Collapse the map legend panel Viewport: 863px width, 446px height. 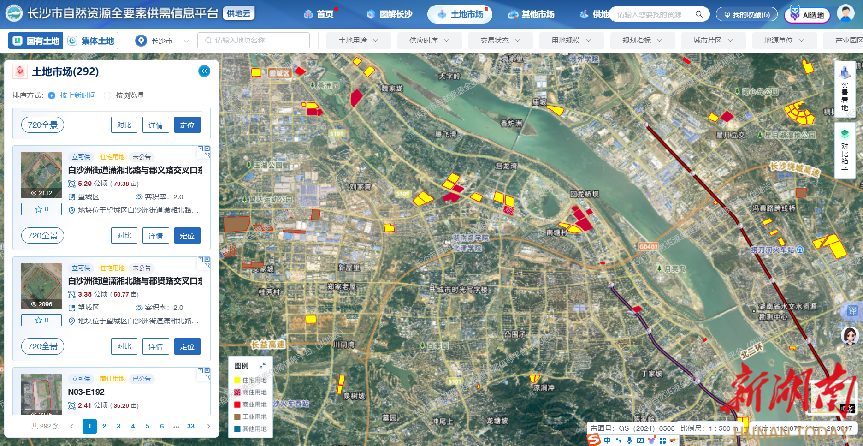(265, 367)
